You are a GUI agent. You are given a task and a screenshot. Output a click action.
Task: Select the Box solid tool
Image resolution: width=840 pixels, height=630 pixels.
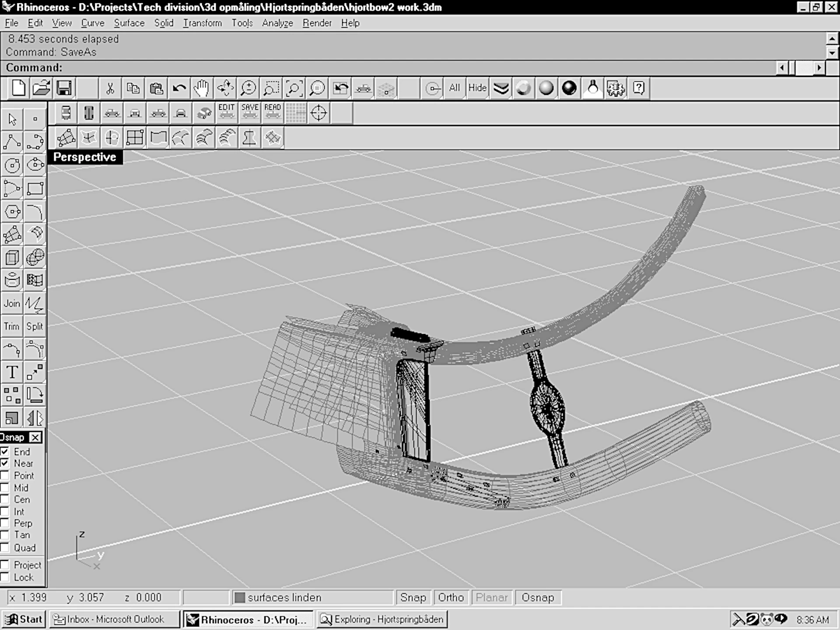click(x=12, y=258)
